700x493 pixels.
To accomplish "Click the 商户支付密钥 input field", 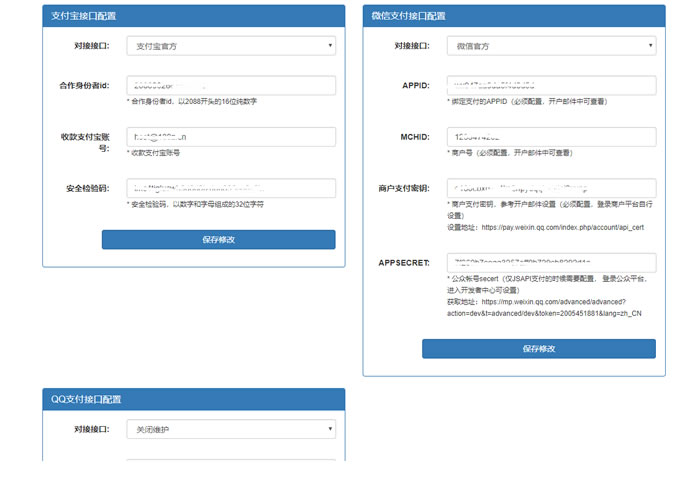I will (551, 188).
